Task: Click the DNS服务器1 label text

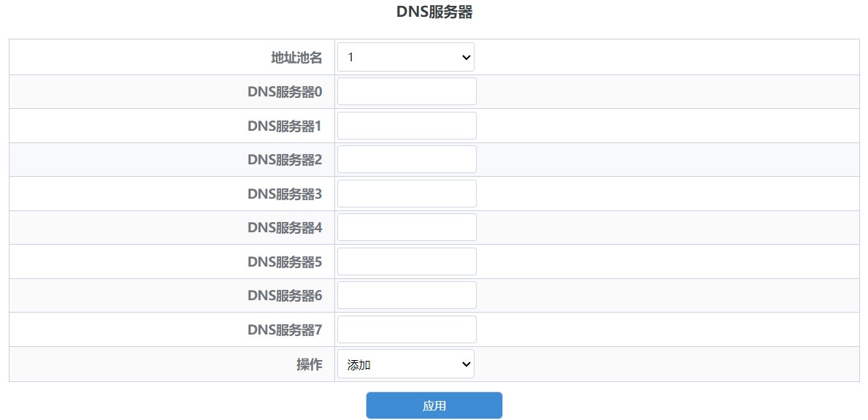Action: [285, 126]
